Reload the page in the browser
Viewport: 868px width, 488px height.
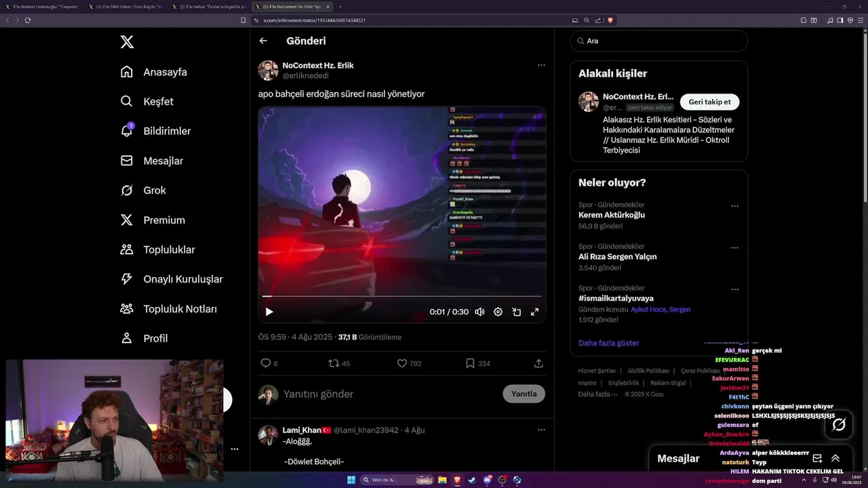pyautogui.click(x=28, y=20)
